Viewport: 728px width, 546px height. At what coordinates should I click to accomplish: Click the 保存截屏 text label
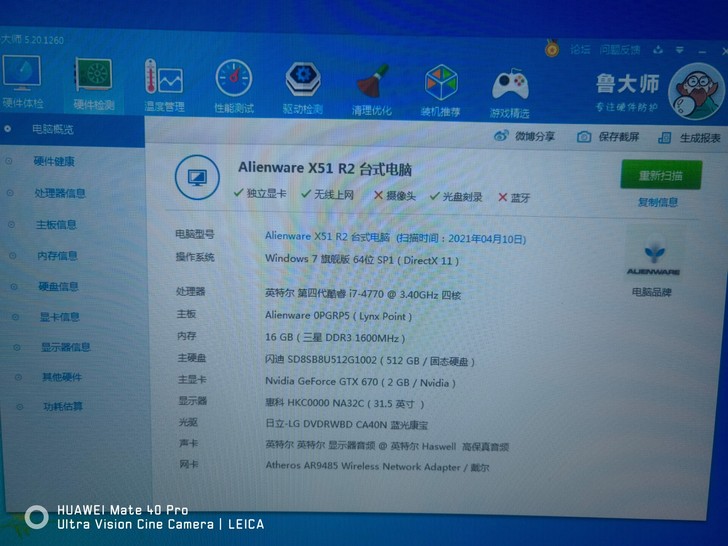(x=619, y=137)
